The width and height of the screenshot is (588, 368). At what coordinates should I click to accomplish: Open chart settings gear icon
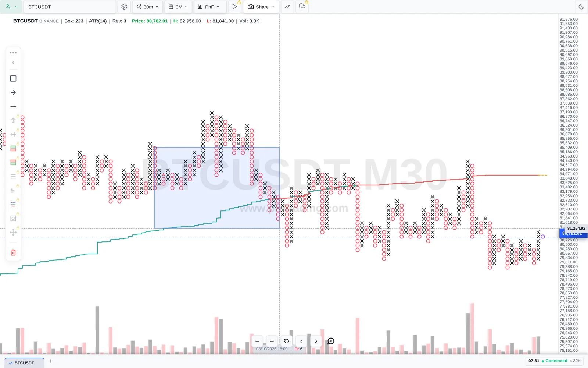point(124,7)
